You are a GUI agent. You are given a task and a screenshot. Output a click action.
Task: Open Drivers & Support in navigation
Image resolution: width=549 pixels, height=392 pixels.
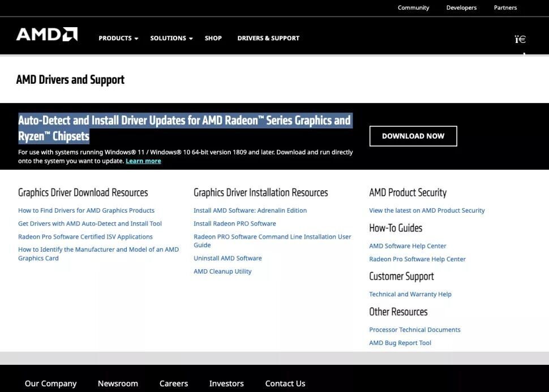[268, 38]
